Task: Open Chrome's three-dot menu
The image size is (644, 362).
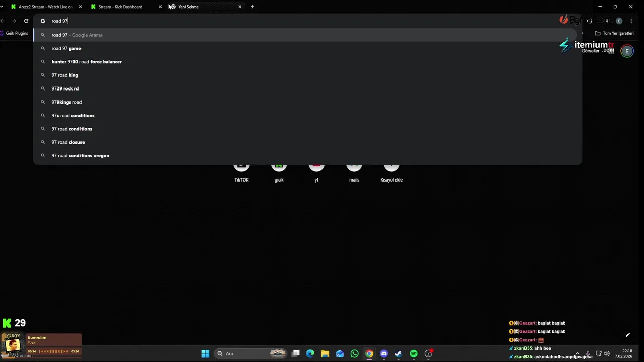Action: pyautogui.click(x=631, y=21)
